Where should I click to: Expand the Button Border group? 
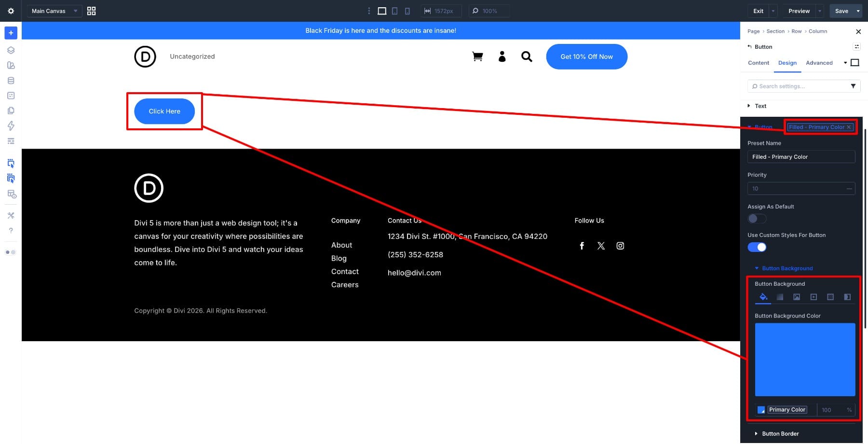(x=777, y=433)
